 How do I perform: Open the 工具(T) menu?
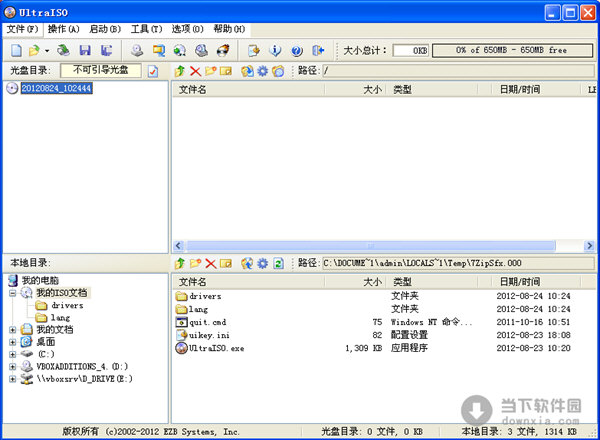(x=146, y=29)
